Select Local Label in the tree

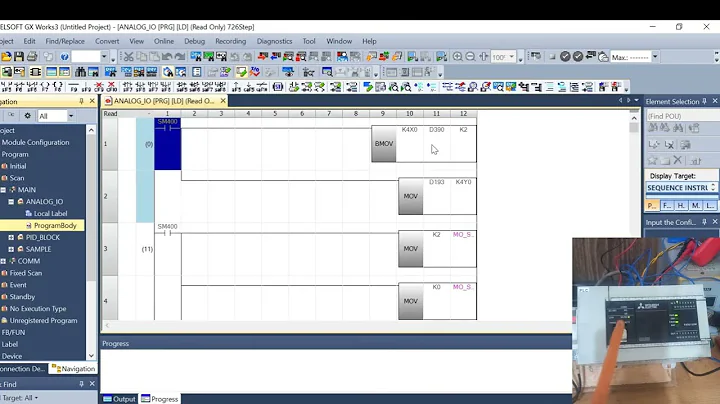[x=51, y=213]
